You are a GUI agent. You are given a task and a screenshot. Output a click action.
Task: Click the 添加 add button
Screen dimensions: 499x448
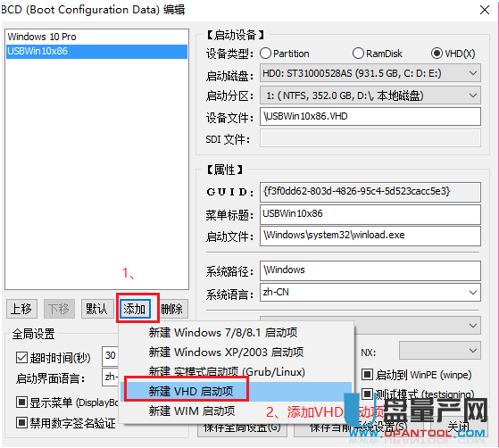136,309
